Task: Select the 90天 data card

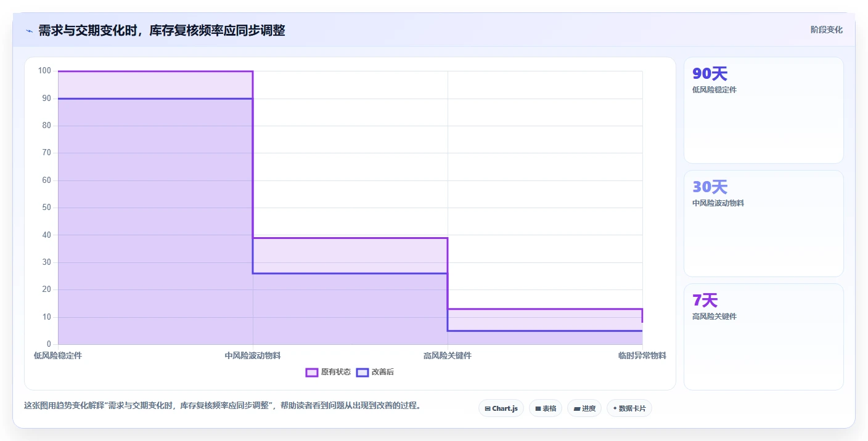Action: 764,110
